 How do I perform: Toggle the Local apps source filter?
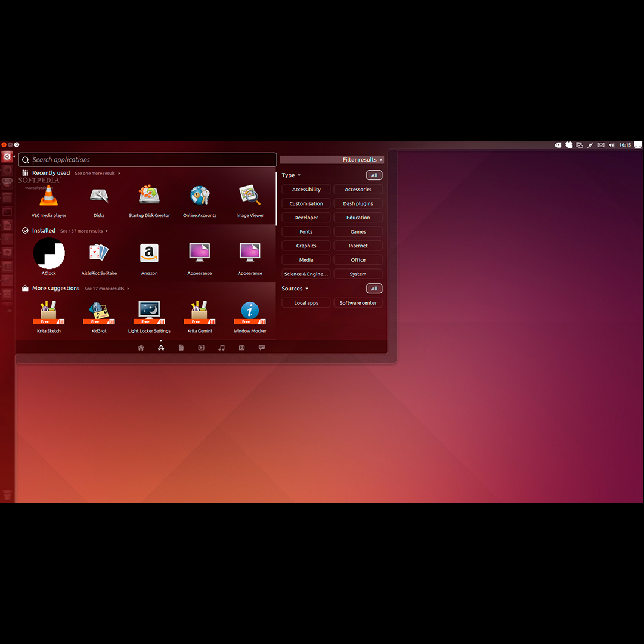pyautogui.click(x=305, y=302)
